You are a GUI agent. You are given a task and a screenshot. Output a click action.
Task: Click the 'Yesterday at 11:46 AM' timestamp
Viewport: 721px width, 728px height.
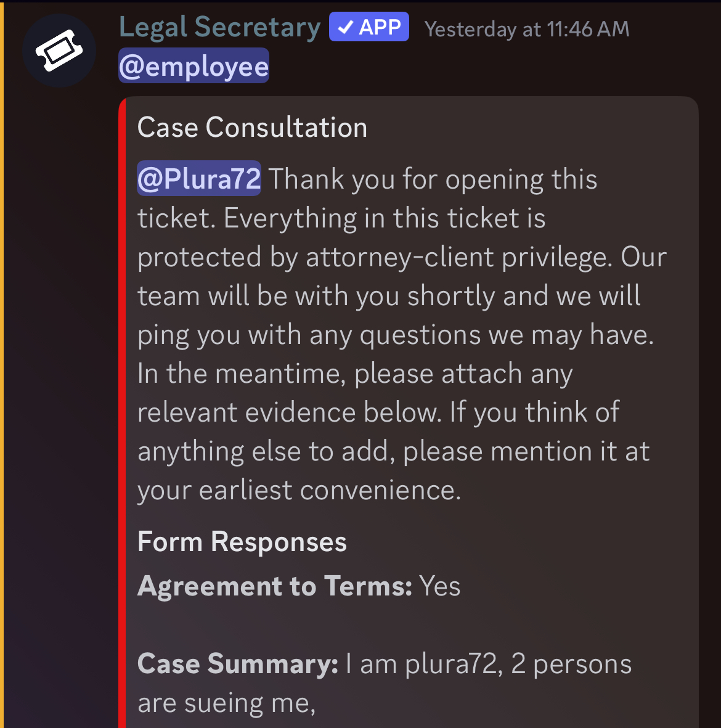coord(527,29)
